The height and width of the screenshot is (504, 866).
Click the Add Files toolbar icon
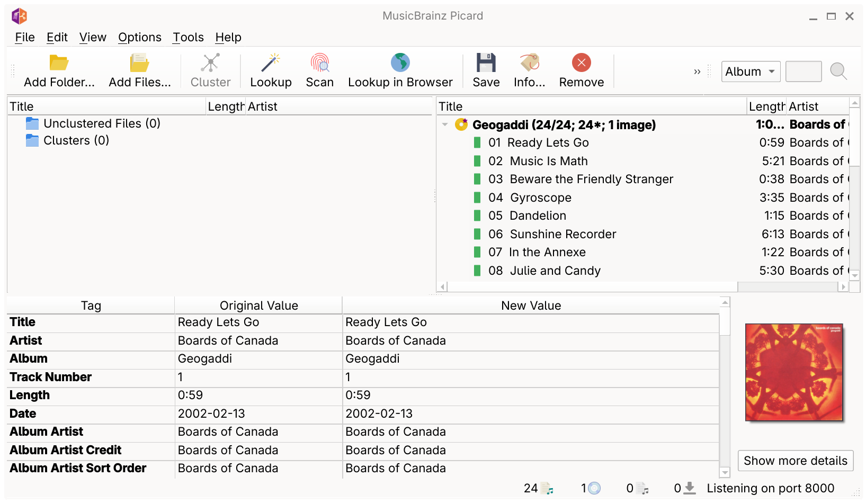pos(139,63)
